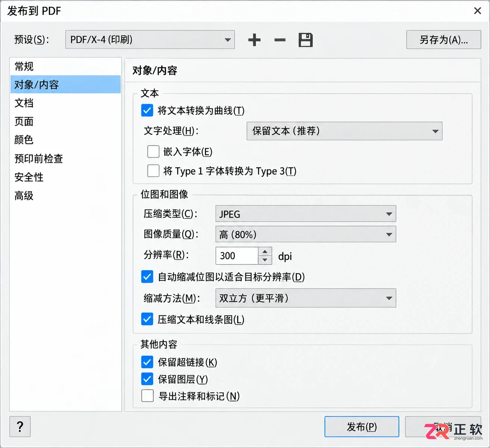
Task: Disable 保留超链接 checkbox
Action: [x=147, y=362]
